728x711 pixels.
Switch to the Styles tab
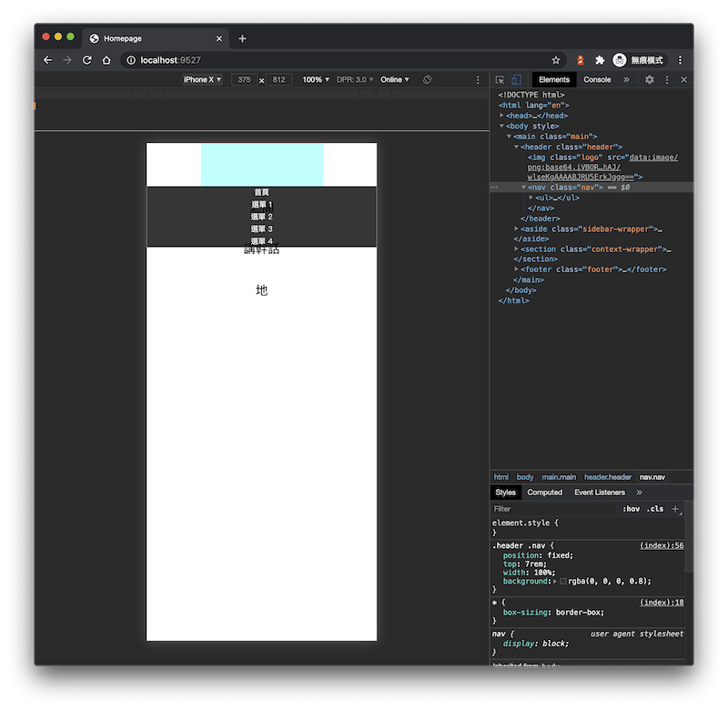pos(505,493)
